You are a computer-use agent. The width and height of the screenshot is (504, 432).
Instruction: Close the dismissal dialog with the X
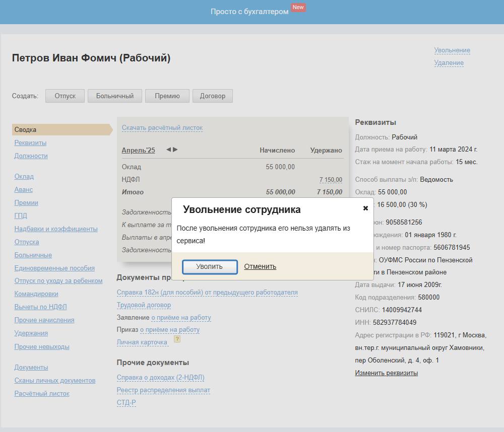[365, 208]
